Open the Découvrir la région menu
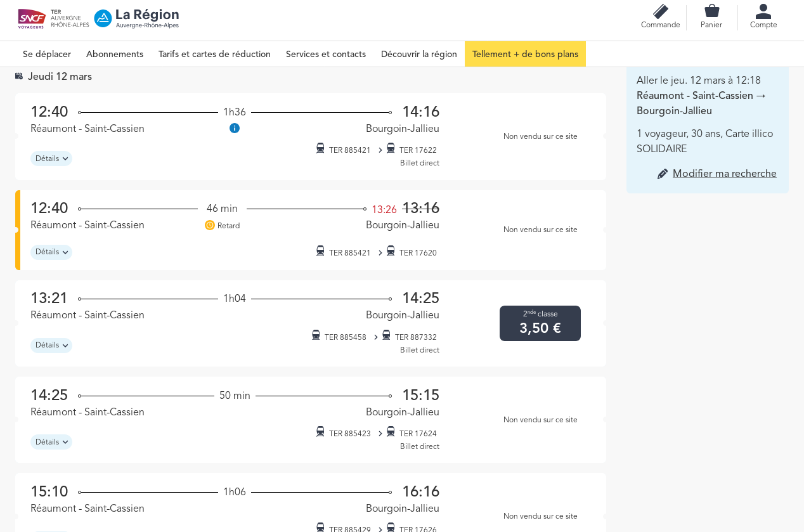 tap(419, 55)
